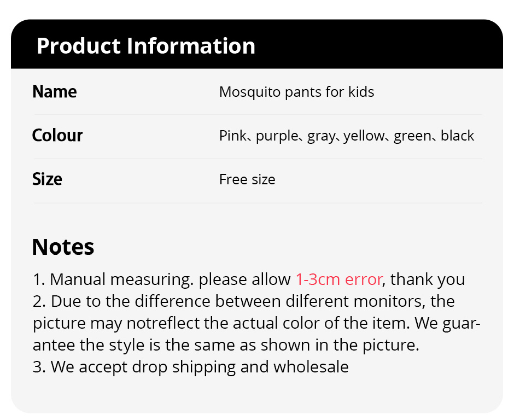Image resolution: width=514 pixels, height=420 pixels.
Task: Click the drop shipping and wholesale note
Action: pyautogui.click(x=190, y=367)
